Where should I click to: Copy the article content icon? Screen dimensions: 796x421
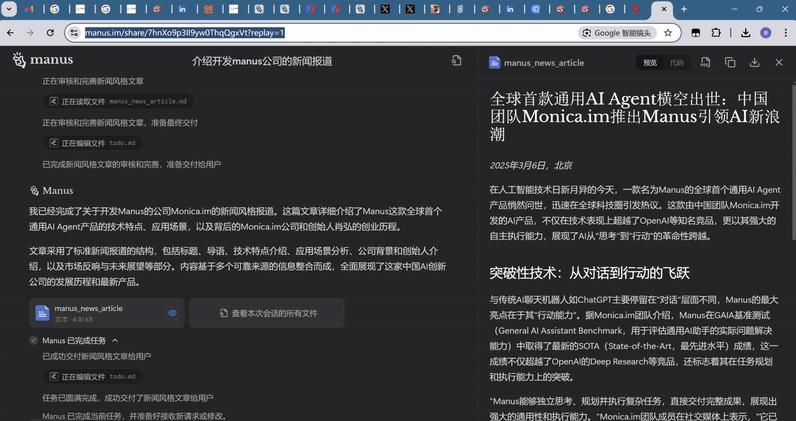click(730, 62)
